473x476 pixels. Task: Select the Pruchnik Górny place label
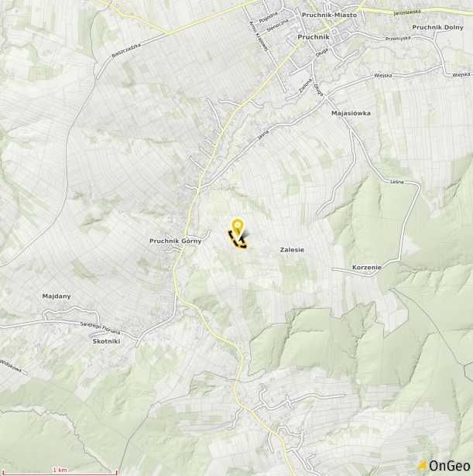[175, 241]
